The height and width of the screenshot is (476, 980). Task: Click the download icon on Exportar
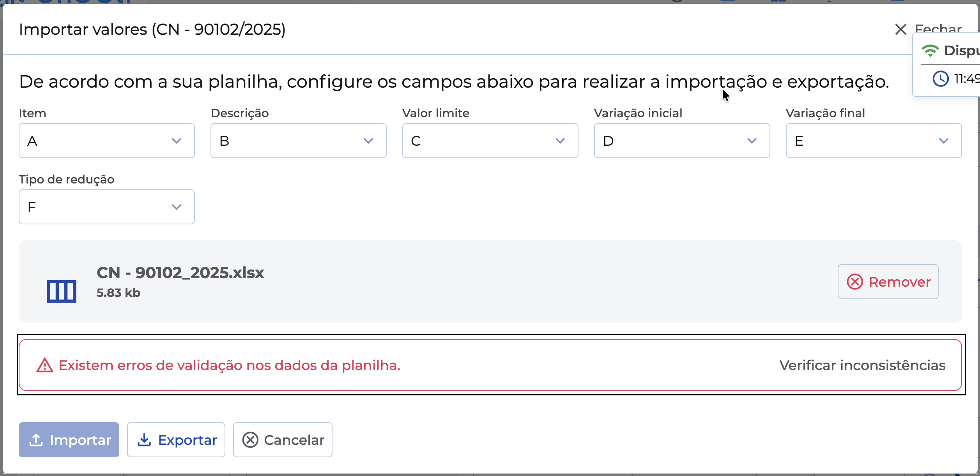(144, 440)
